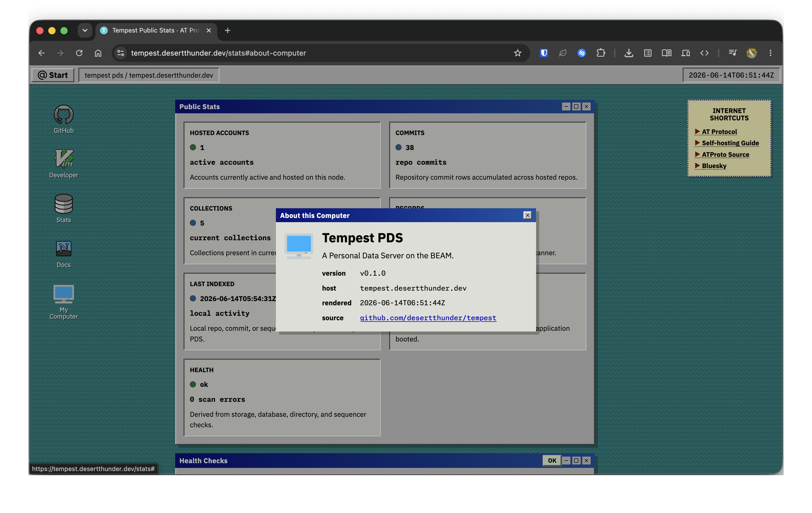Click OK badge in Health Checks window
Viewport: 812px width, 513px height.
click(552, 460)
